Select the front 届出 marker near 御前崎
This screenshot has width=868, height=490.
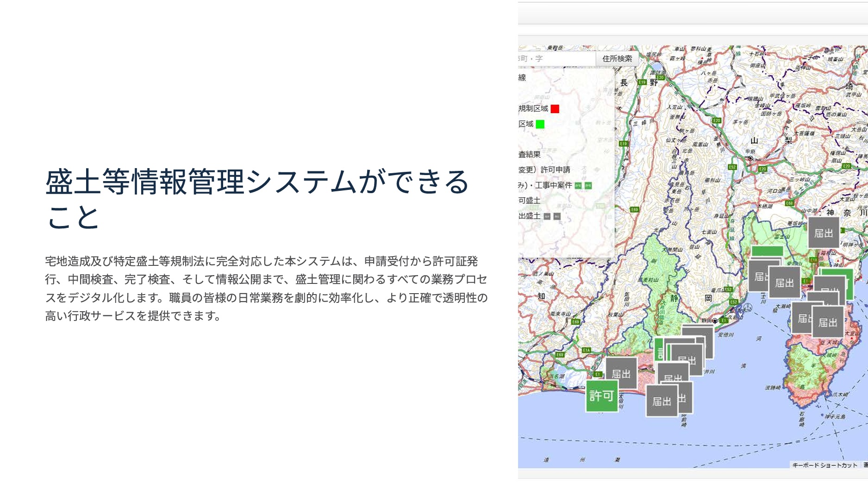tap(662, 401)
